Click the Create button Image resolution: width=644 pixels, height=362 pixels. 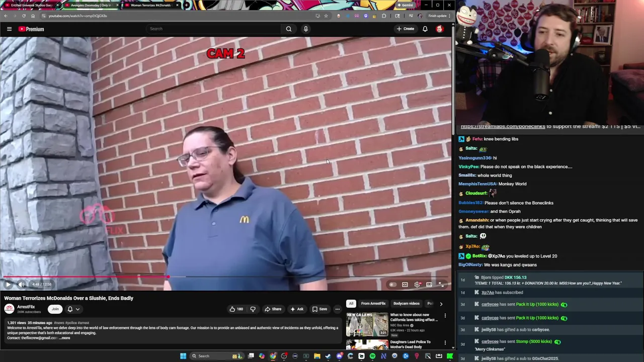[x=406, y=29]
